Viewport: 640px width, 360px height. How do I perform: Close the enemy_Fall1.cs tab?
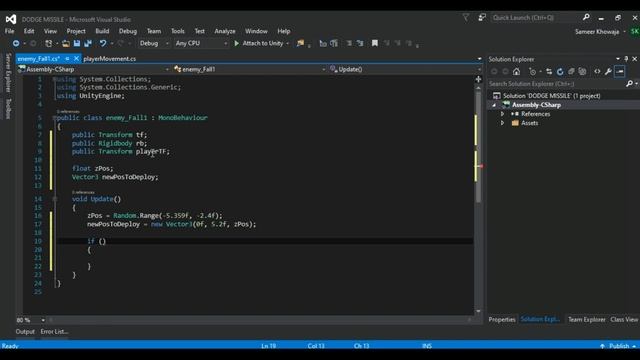(x=76, y=59)
